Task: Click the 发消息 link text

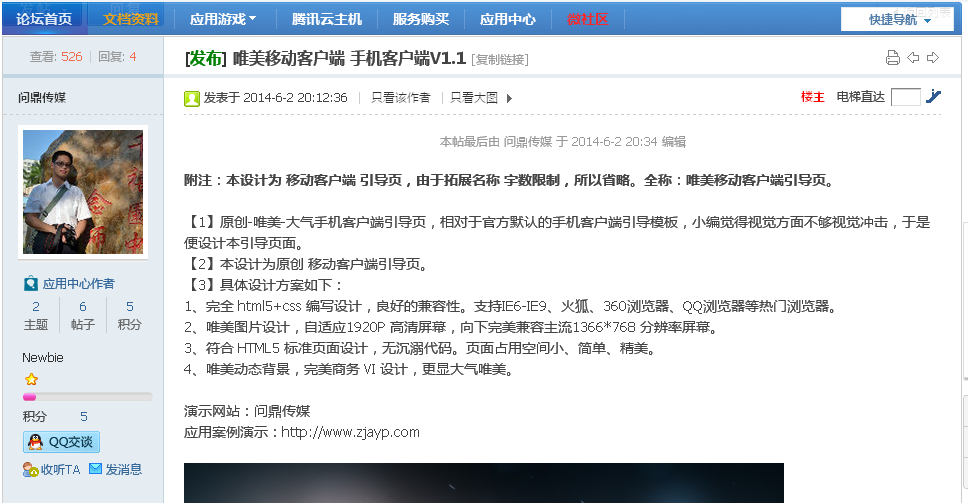Action: pos(123,470)
